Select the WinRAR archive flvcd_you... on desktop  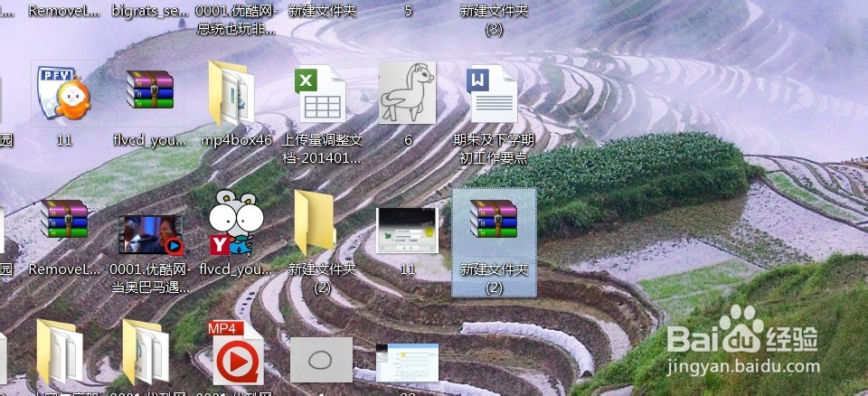click(x=150, y=90)
